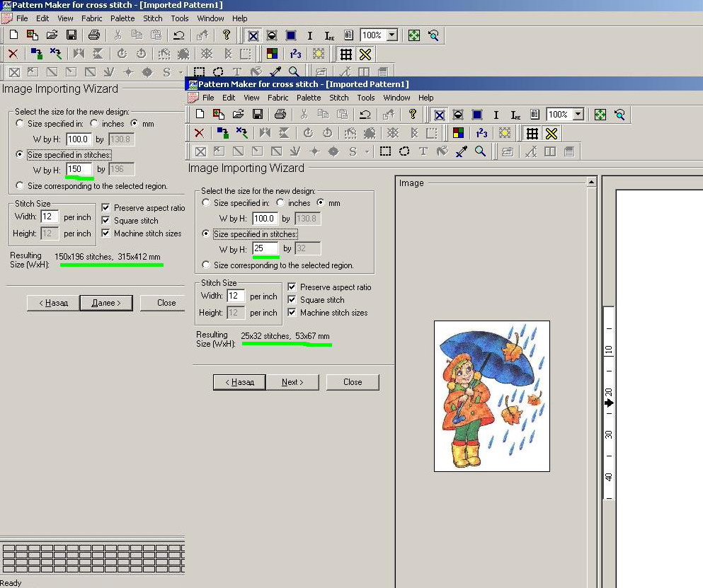Screen dimensions: 703x588
Task: Click the Help question mark icon in back window
Action: (227, 35)
